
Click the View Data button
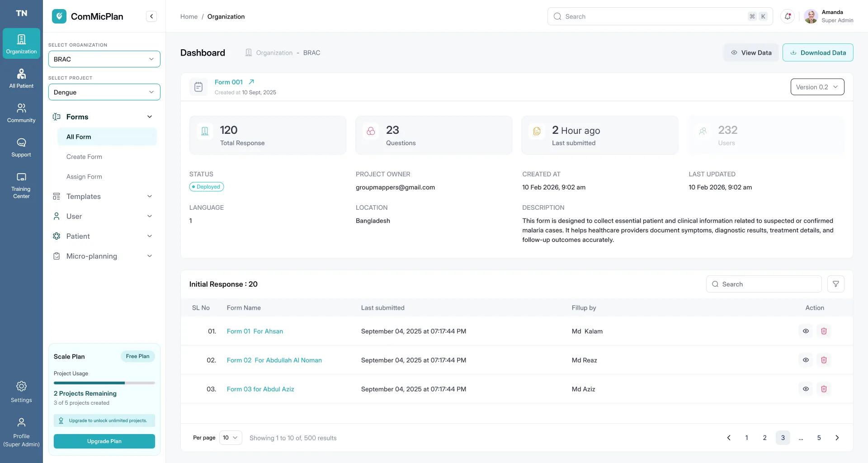coord(751,52)
